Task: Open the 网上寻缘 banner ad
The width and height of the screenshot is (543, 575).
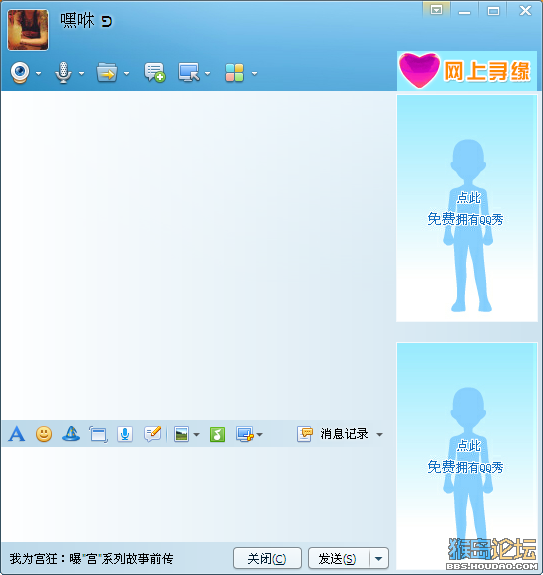Action: [x=466, y=71]
